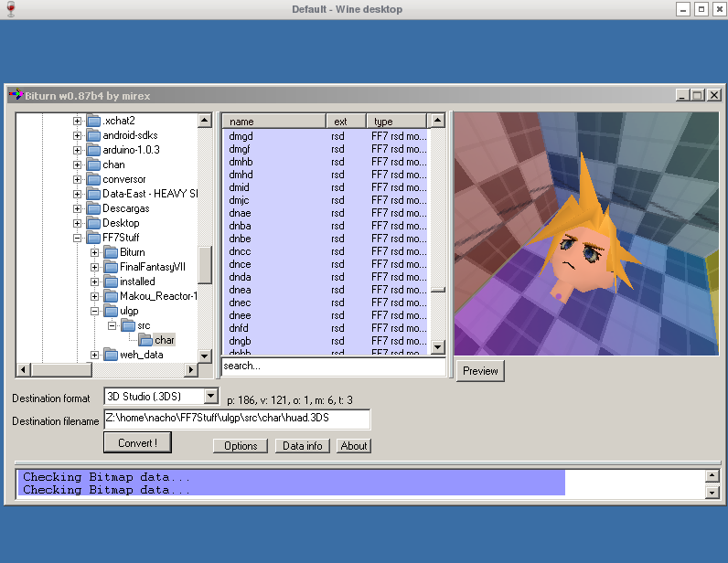Click the android-sdks folder icon

tap(94, 135)
